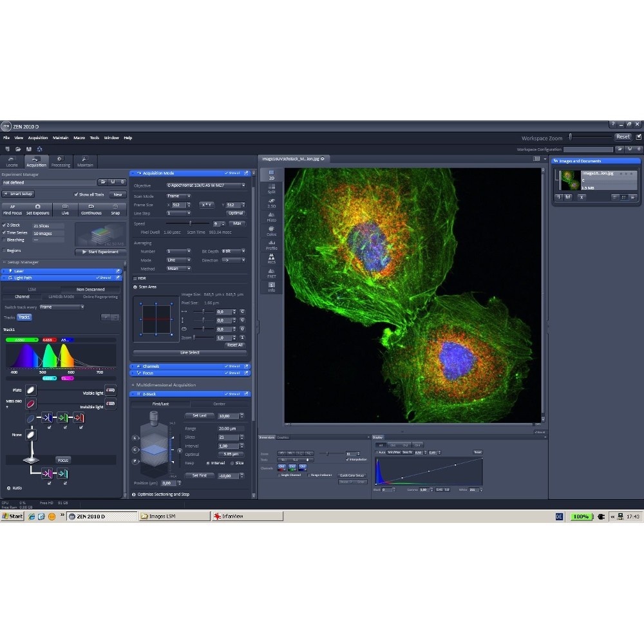
Task: Open the Acquisition menu
Action: (x=38, y=138)
